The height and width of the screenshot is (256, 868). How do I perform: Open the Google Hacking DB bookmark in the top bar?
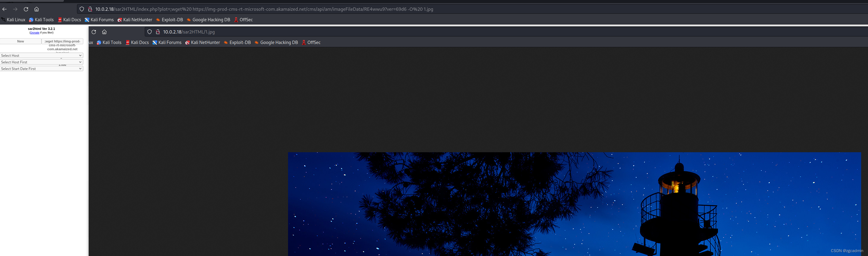tap(208, 19)
